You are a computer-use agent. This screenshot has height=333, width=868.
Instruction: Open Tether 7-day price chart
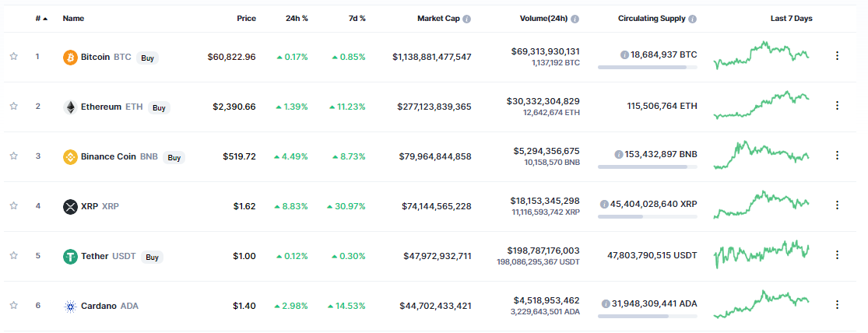pyautogui.click(x=761, y=254)
